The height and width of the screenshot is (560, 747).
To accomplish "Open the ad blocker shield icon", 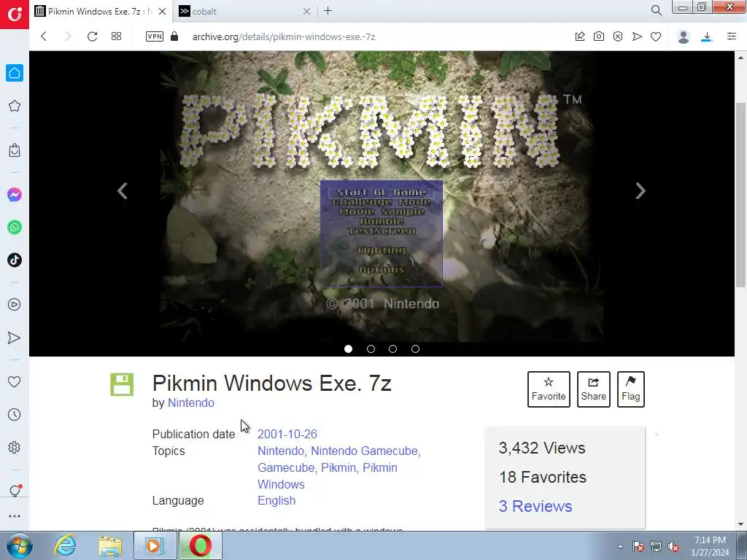I will (x=618, y=36).
